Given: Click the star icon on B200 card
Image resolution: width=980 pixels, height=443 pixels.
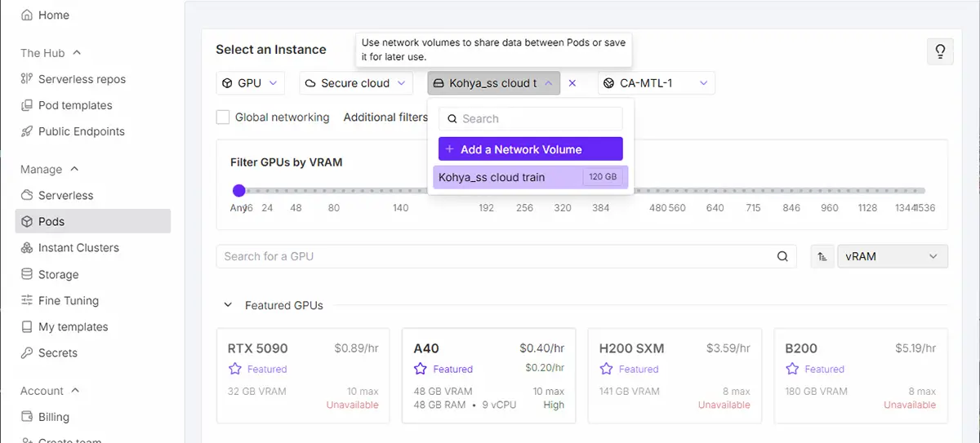Looking at the screenshot, I should [x=792, y=369].
